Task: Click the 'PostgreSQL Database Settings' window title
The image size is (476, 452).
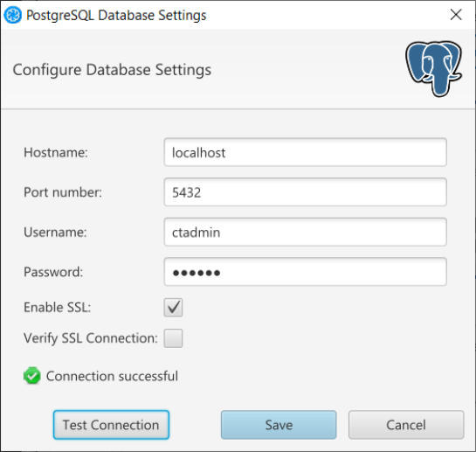Action: tap(116, 15)
